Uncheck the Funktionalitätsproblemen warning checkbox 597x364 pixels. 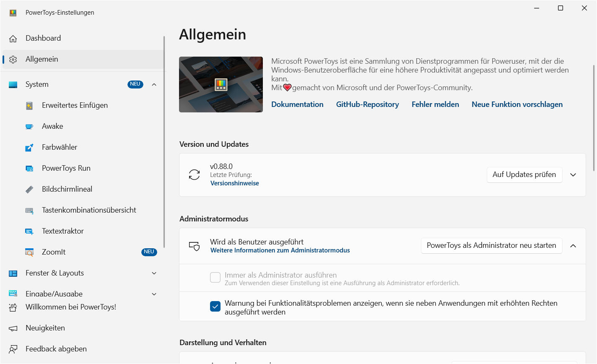pos(215,307)
